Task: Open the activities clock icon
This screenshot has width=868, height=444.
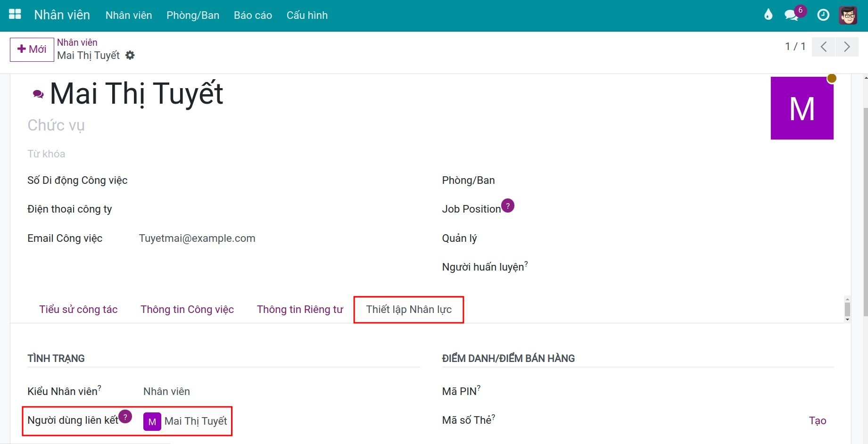Action: [x=823, y=15]
